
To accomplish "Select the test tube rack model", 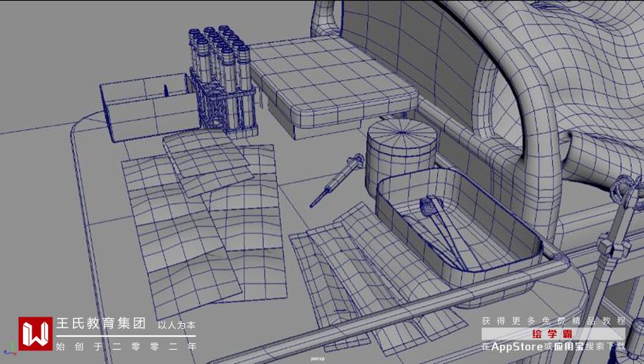I will [224, 82].
